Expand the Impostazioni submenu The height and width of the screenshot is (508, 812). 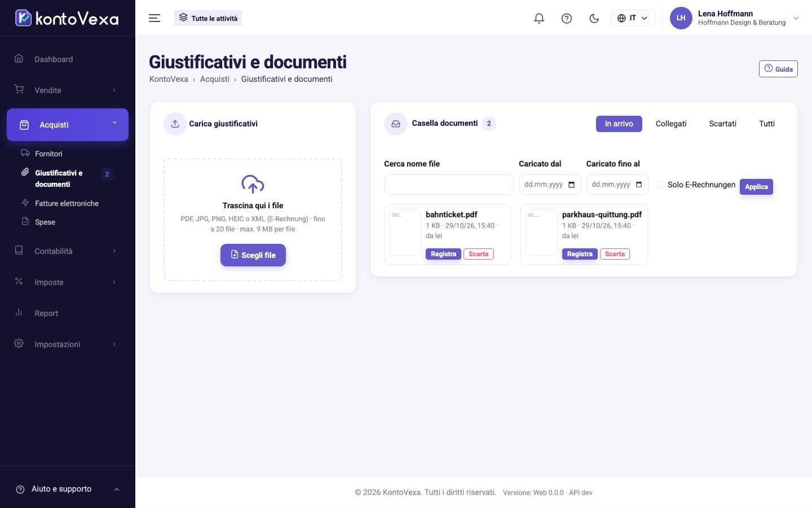coord(114,344)
